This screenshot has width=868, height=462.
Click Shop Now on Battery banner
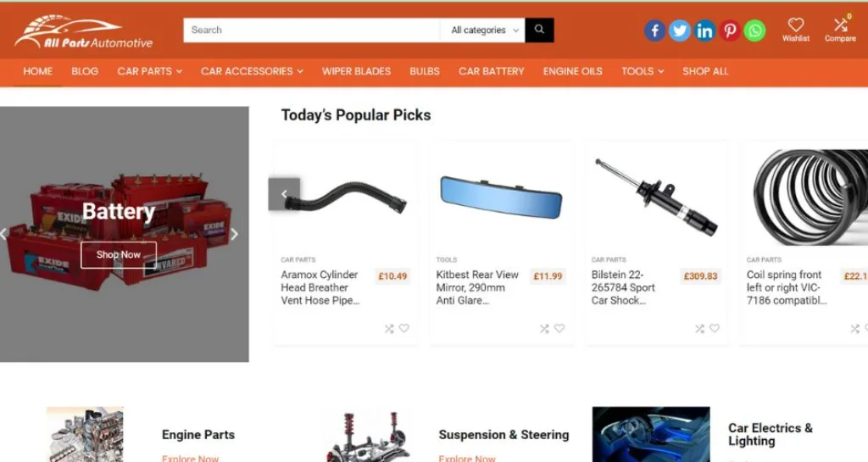[119, 255]
